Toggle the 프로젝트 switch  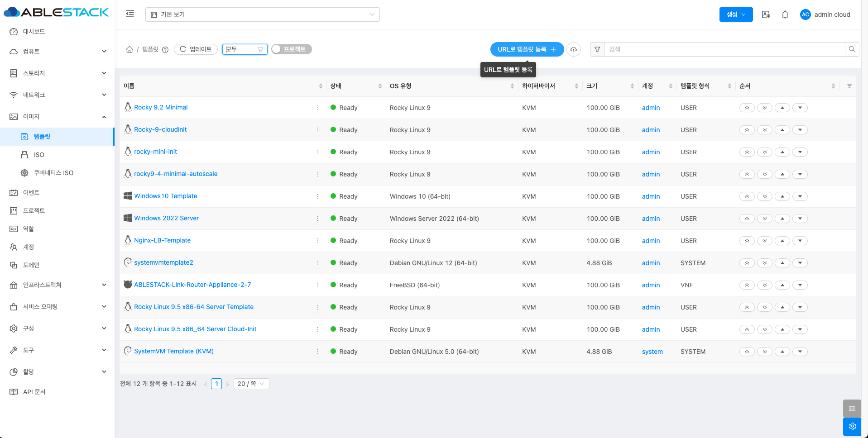pos(291,49)
